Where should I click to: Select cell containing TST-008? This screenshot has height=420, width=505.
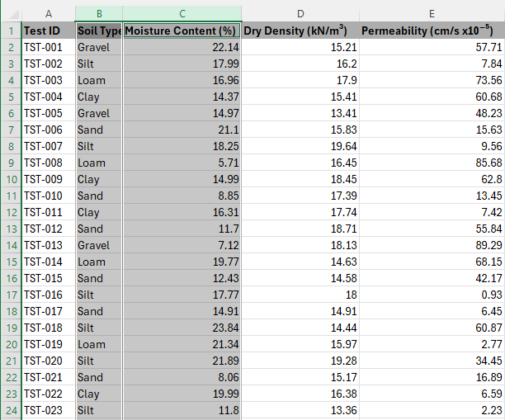tap(49, 163)
